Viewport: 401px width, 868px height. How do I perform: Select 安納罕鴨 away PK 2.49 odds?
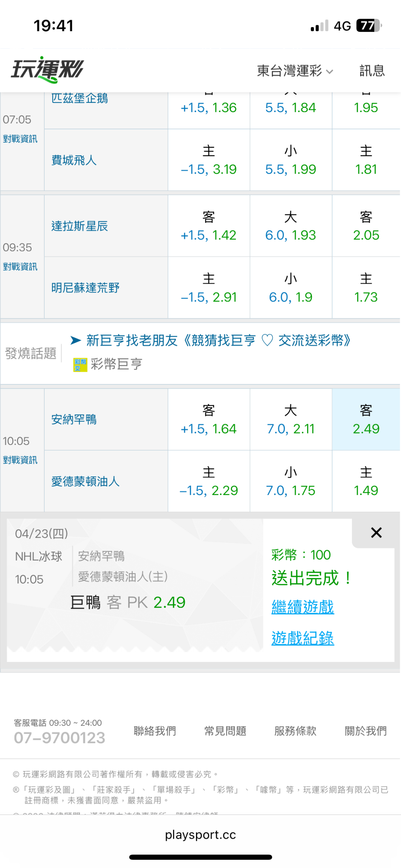(366, 420)
